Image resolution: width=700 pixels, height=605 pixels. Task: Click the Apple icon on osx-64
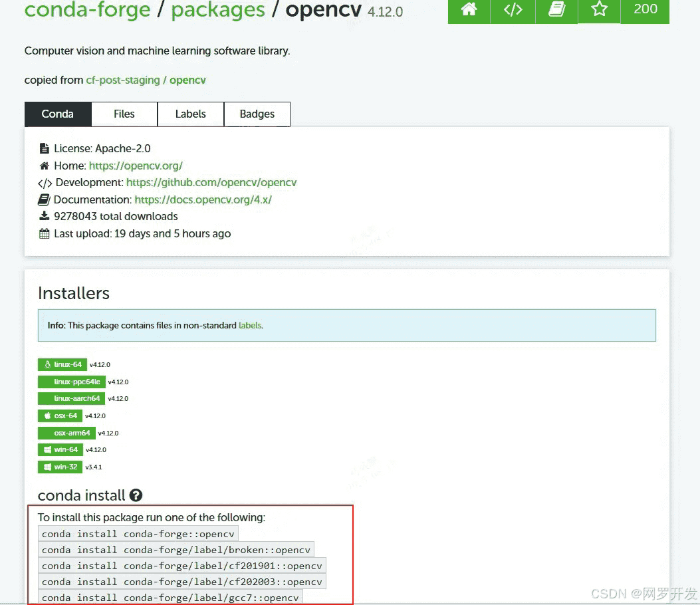(47, 416)
